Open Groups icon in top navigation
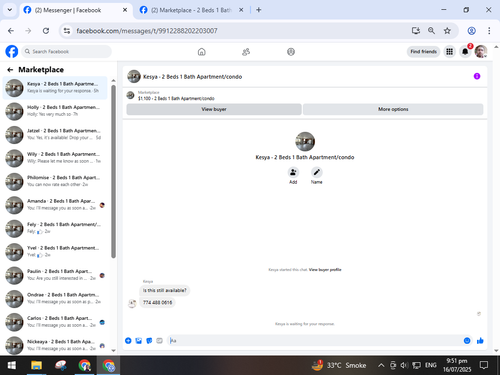The height and width of the screenshot is (375, 500). (x=291, y=52)
